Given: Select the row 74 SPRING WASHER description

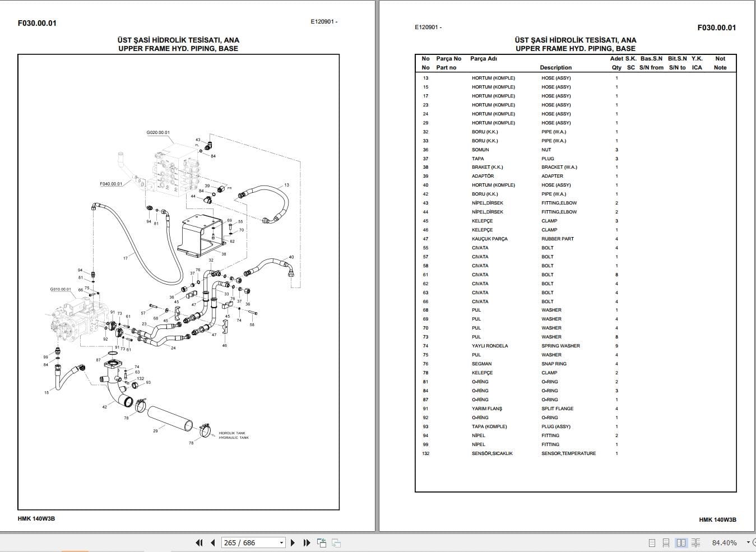Looking at the screenshot, I should tap(560, 346).
